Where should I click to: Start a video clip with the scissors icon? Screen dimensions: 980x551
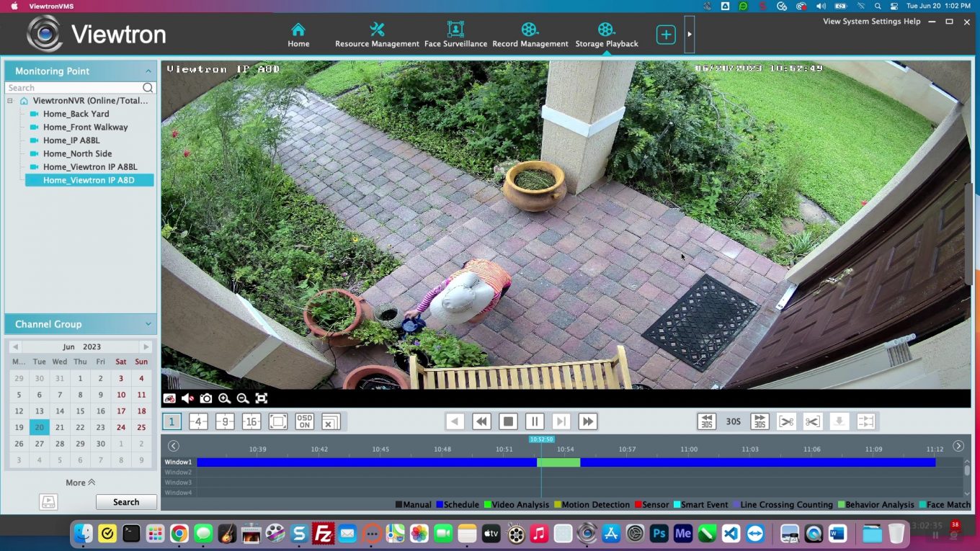pyautogui.click(x=785, y=421)
